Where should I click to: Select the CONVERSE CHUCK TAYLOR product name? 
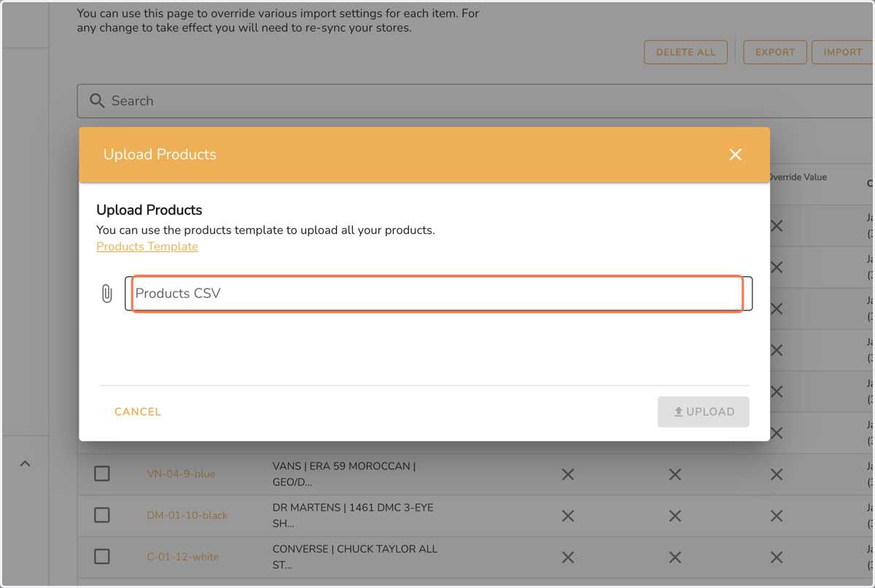pyautogui.click(x=355, y=557)
